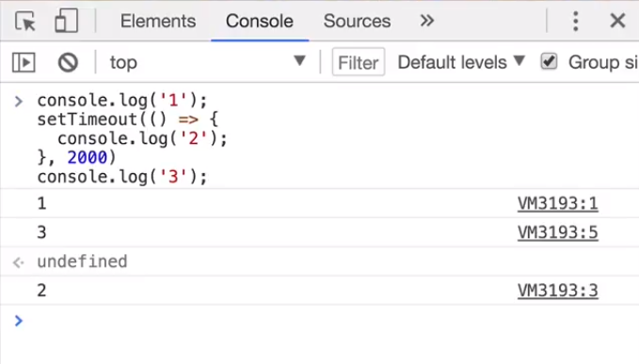Click the empty console prompt line
639x364 pixels.
click(320, 322)
